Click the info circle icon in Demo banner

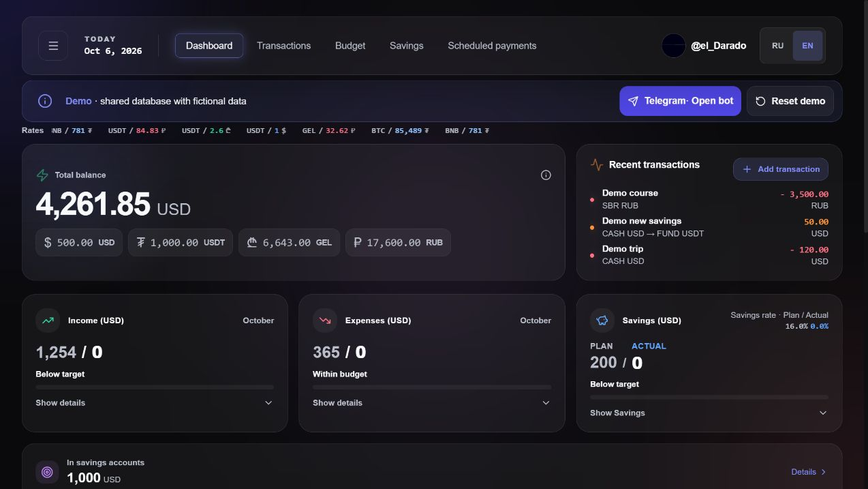click(x=45, y=101)
